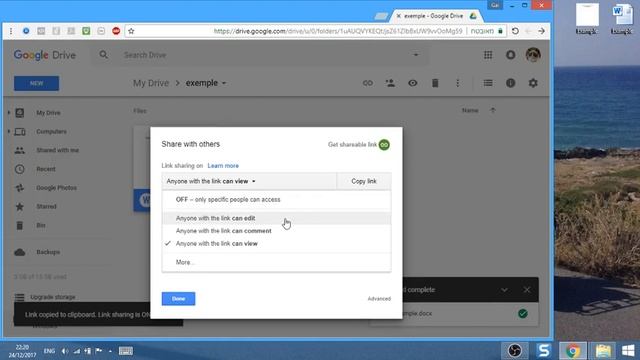Click the ENG language indicator

[x=49, y=351]
